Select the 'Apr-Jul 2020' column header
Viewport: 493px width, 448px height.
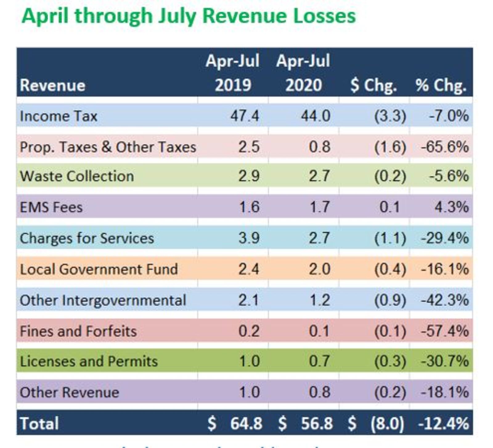pyautogui.click(x=303, y=73)
